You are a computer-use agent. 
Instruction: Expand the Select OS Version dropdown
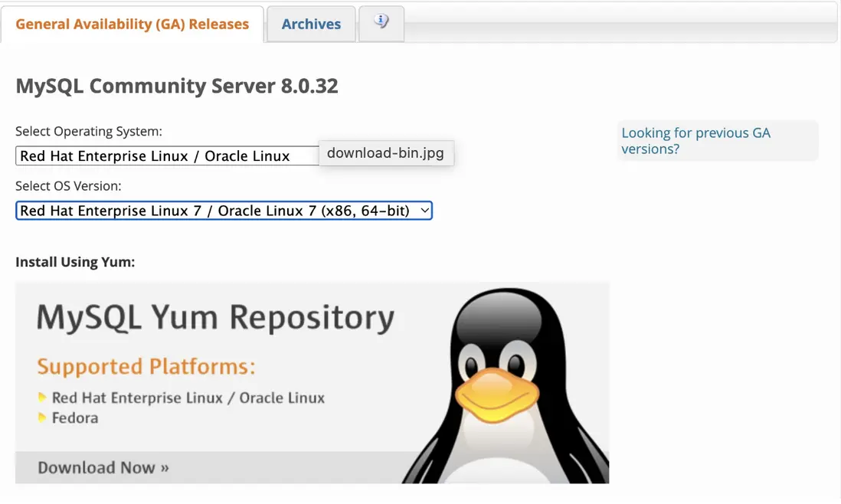coord(224,211)
